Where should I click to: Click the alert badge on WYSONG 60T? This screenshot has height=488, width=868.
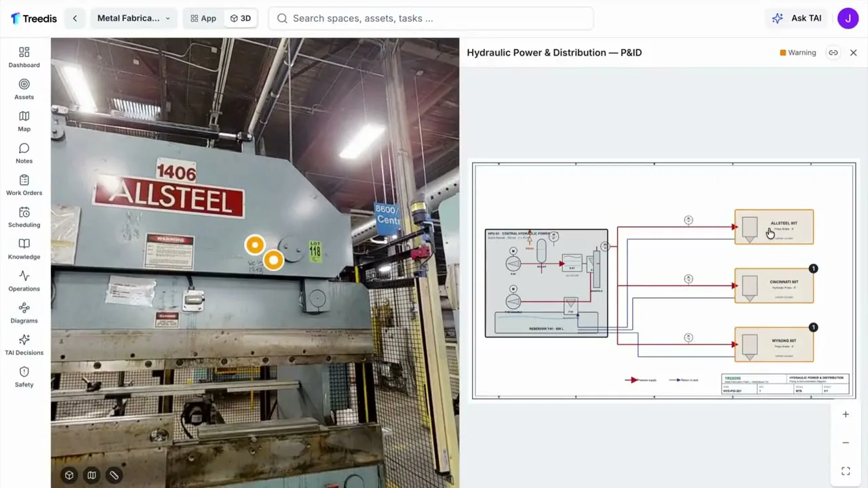pos(813,327)
